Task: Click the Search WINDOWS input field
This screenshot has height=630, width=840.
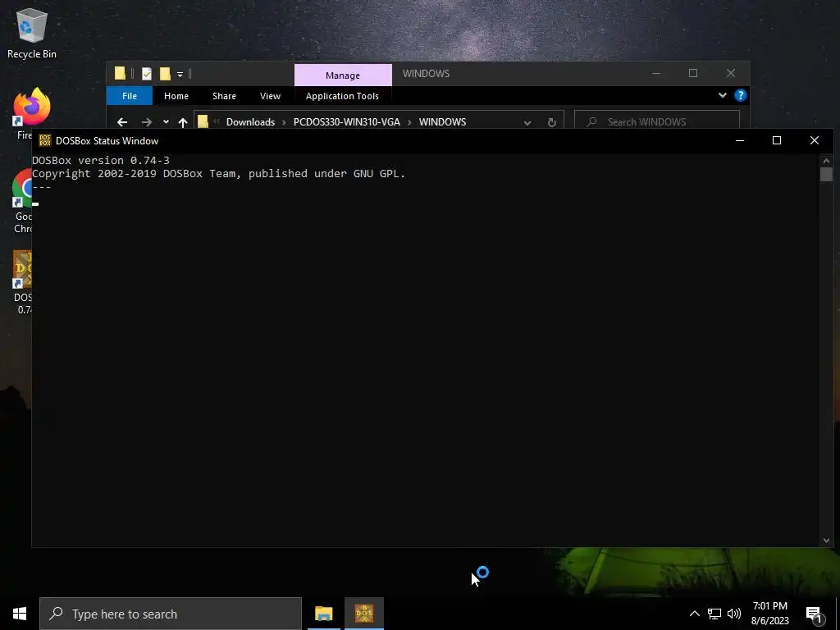Action: pyautogui.click(x=657, y=121)
